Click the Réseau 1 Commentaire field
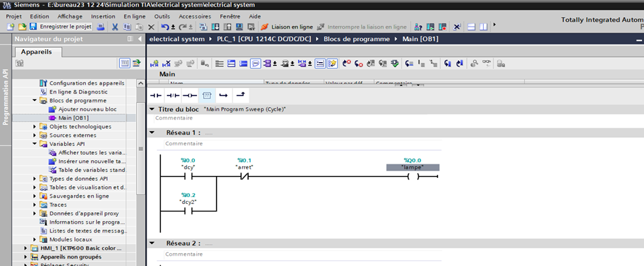This screenshot has height=266, width=644. coord(303,144)
